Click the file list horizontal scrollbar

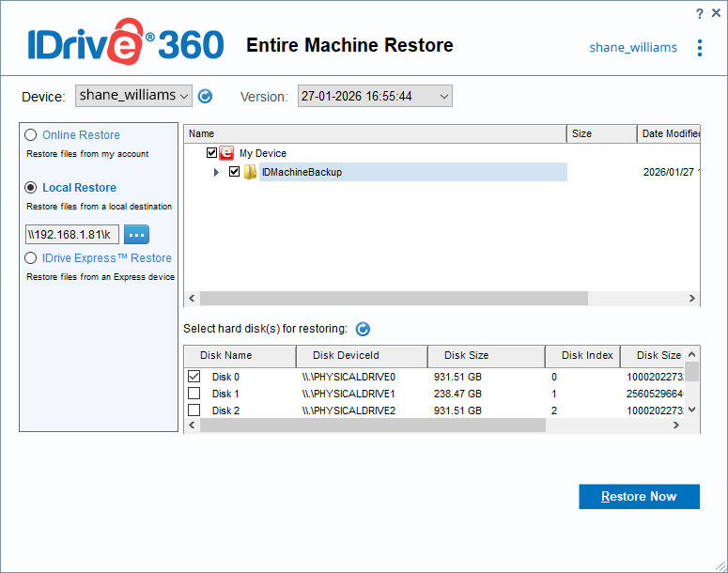point(393,298)
